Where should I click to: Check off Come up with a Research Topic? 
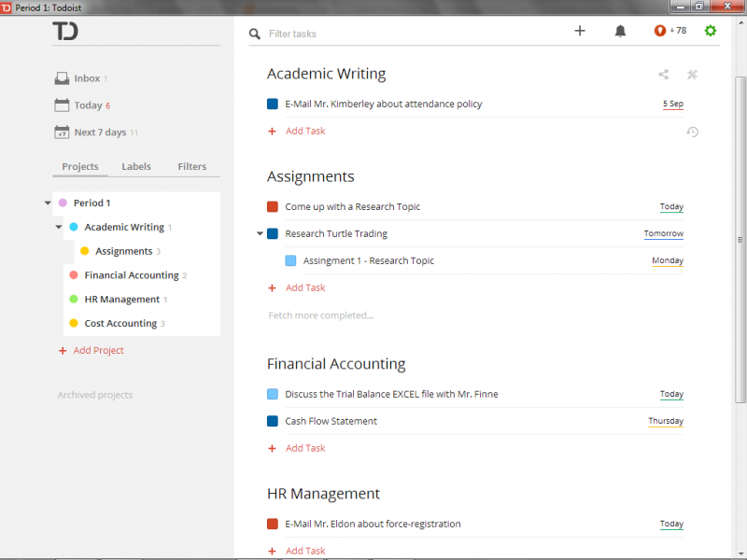(273, 206)
